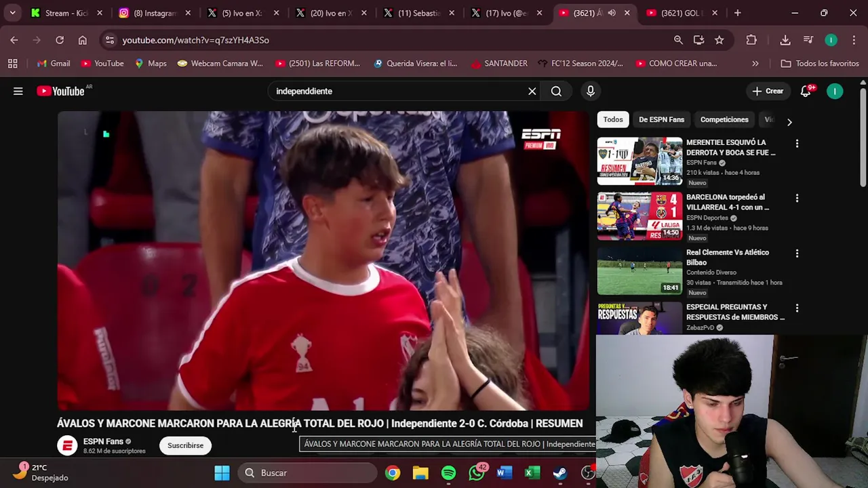This screenshot has width=868, height=488.
Task: Go back in Chrome
Action: click(14, 40)
